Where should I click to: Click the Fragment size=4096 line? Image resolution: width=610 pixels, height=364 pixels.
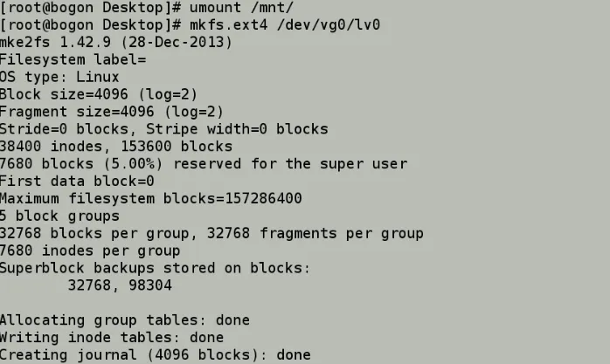pos(111,112)
